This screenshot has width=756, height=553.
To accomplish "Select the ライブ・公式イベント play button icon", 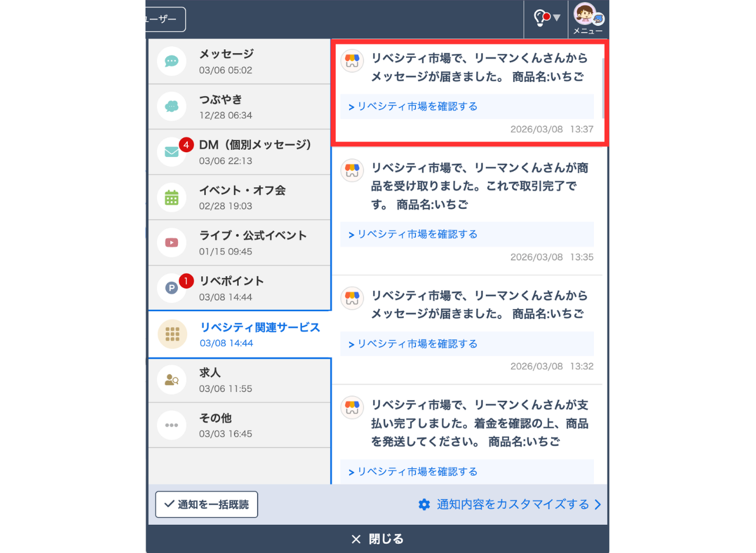I will pyautogui.click(x=172, y=242).
